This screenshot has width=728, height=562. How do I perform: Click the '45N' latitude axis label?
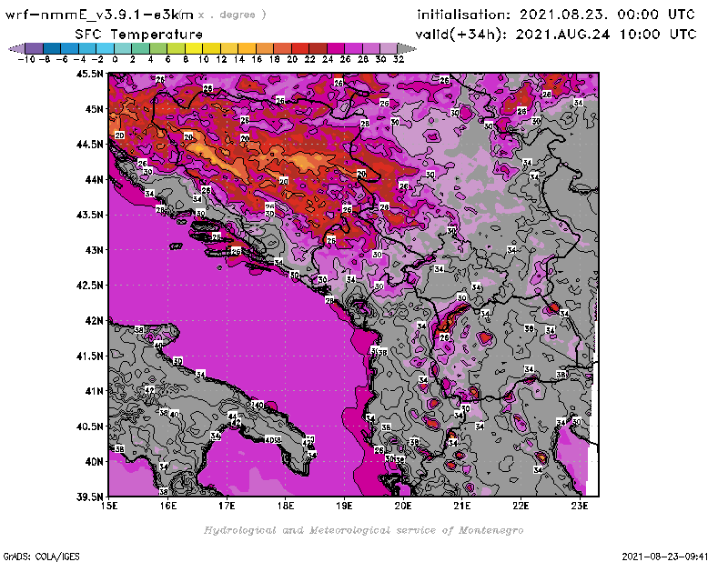coord(95,109)
